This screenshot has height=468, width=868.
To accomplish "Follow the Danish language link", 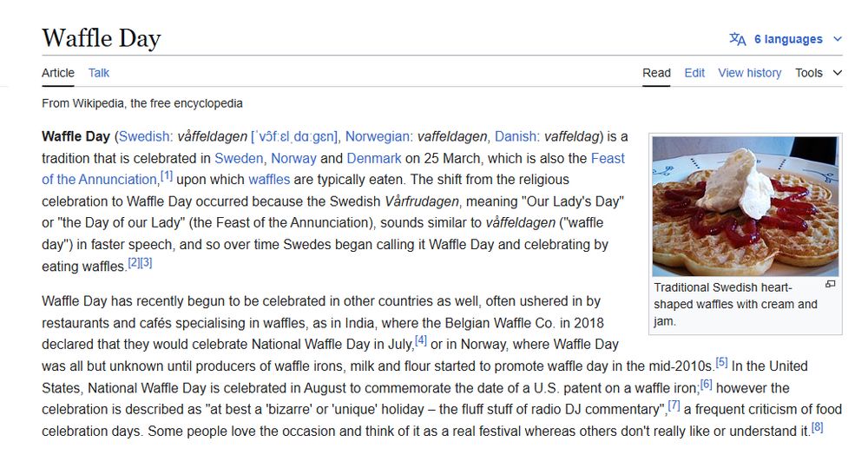I will click(x=516, y=136).
